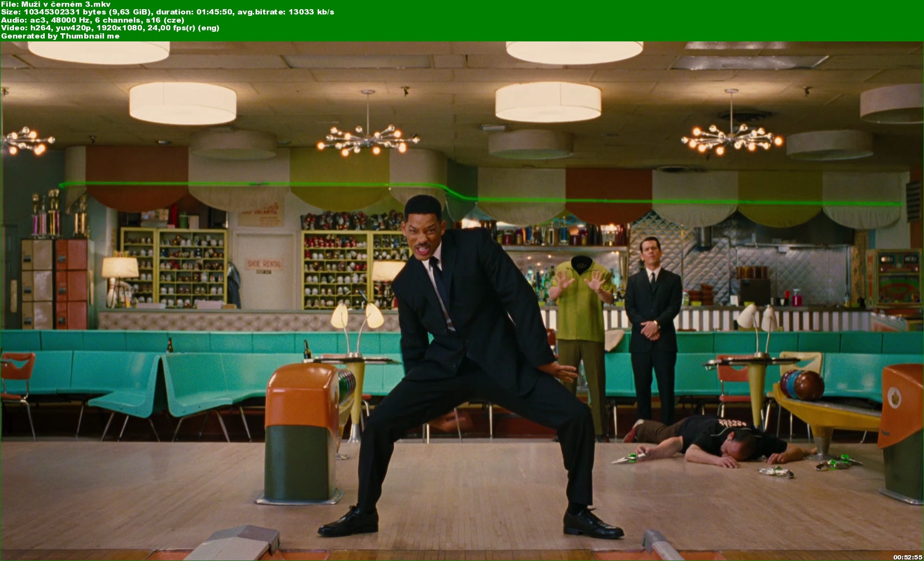Click the video h264 info line
The height and width of the screenshot is (561, 924).
[110, 28]
